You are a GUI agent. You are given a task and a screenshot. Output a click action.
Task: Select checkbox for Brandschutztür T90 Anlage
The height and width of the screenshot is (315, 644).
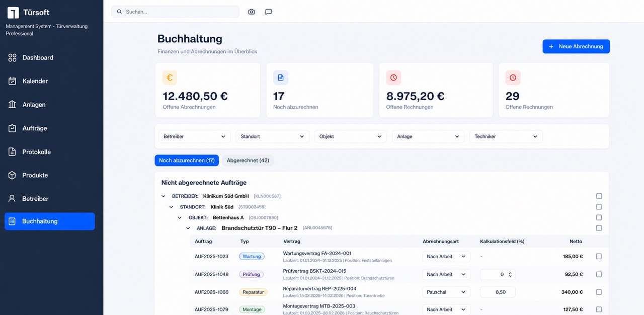click(599, 228)
